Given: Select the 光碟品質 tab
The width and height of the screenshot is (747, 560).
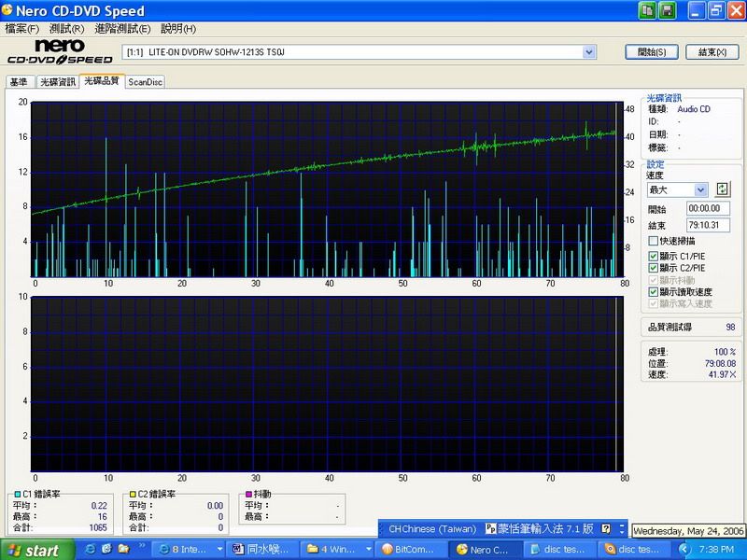Looking at the screenshot, I should pos(102,81).
